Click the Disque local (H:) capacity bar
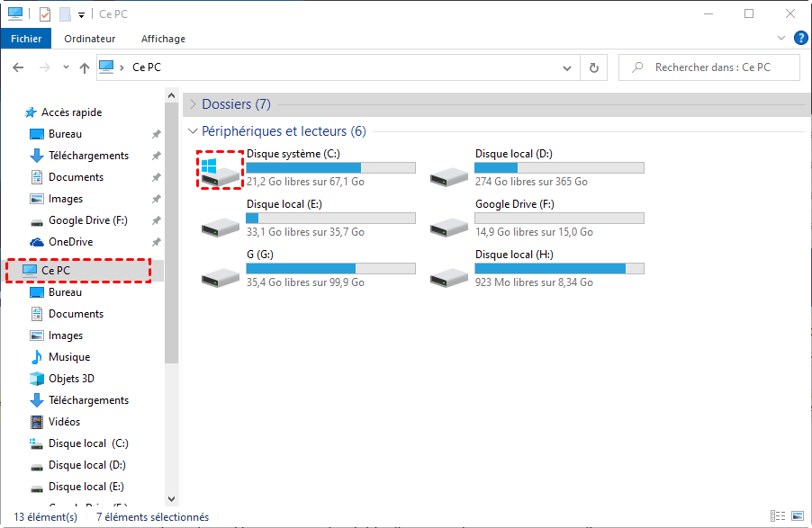The height and width of the screenshot is (528, 812). tap(559, 269)
